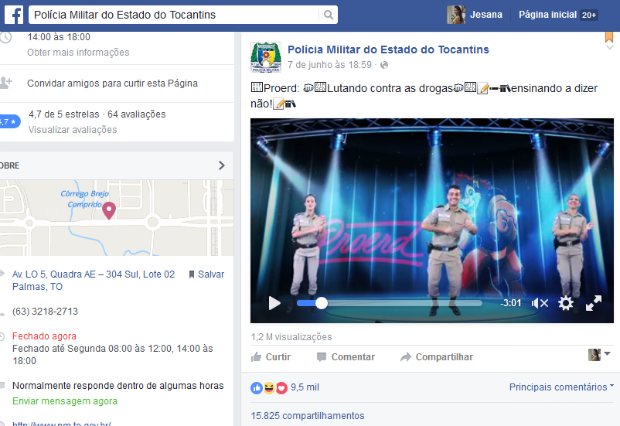This screenshot has width=620, height=426.
Task: Click the map location thumbnail
Action: click(x=117, y=218)
